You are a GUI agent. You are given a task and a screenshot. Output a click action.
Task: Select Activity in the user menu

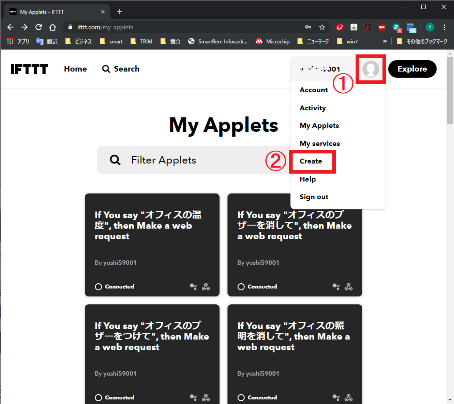[313, 108]
